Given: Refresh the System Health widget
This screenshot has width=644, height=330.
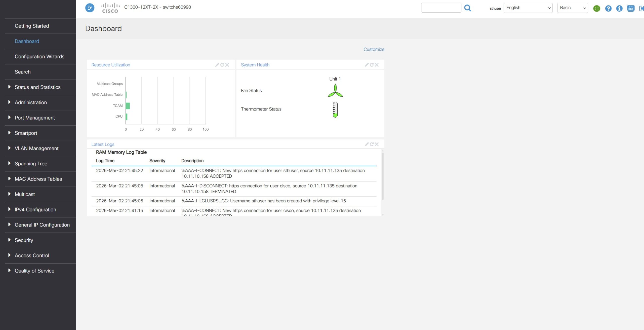Looking at the screenshot, I should point(372,65).
